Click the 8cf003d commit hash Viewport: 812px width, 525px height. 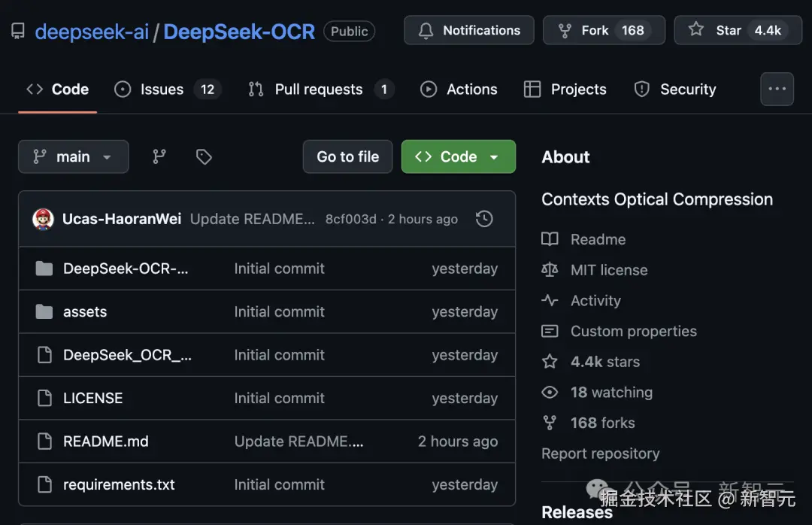pyautogui.click(x=350, y=219)
